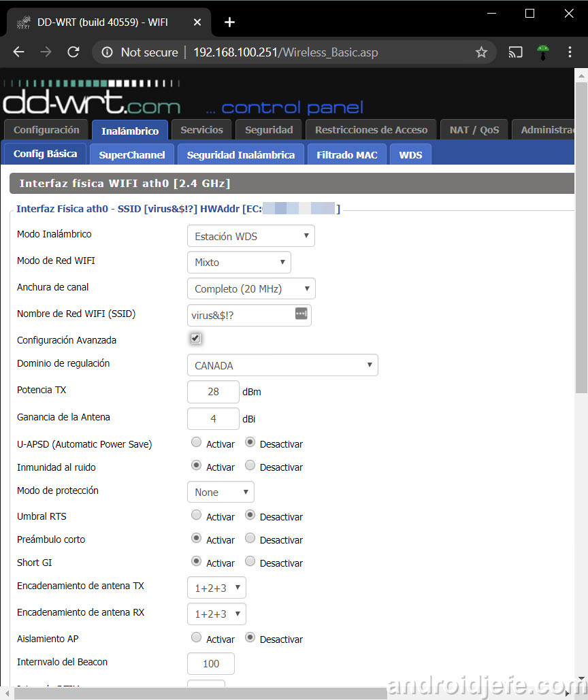Click the Potencia TX input field
The image size is (588, 700).
pos(213,392)
